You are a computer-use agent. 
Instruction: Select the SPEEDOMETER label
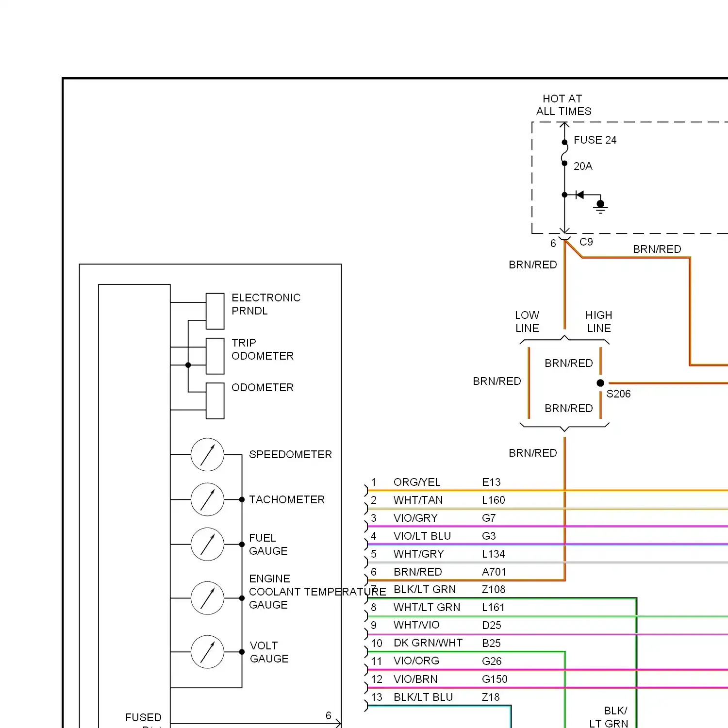290,454
